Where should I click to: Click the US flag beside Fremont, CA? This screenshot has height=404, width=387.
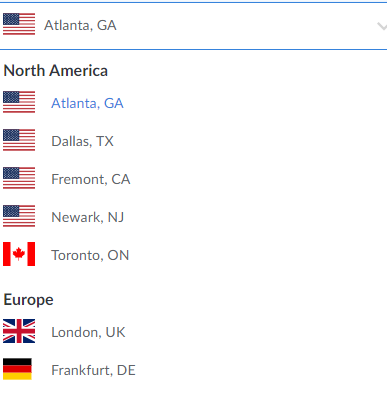pyautogui.click(x=19, y=178)
